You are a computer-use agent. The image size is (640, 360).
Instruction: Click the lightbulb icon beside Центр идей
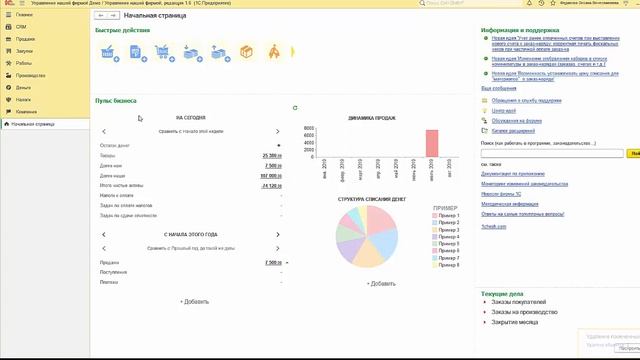(484, 111)
